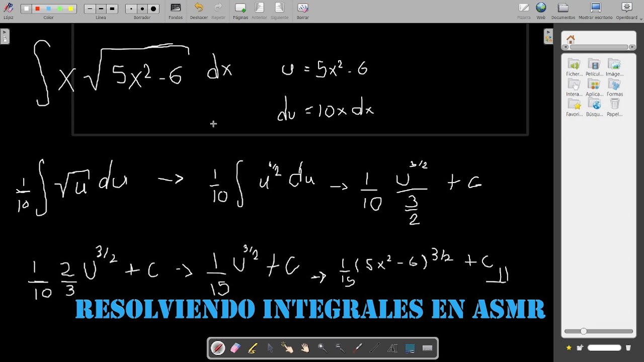The width and height of the screenshot is (644, 362).
Task: Click the Deshacer undo button
Action: (x=199, y=11)
